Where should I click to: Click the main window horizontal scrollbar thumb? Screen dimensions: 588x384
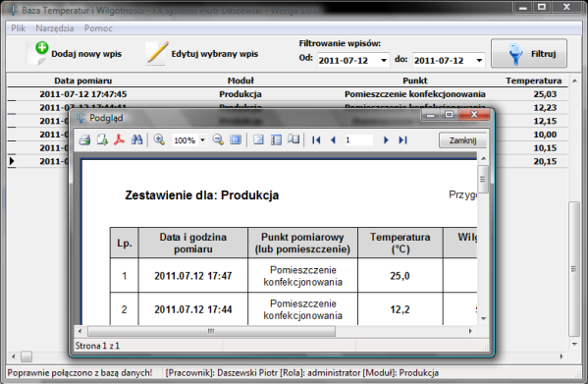(x=27, y=357)
